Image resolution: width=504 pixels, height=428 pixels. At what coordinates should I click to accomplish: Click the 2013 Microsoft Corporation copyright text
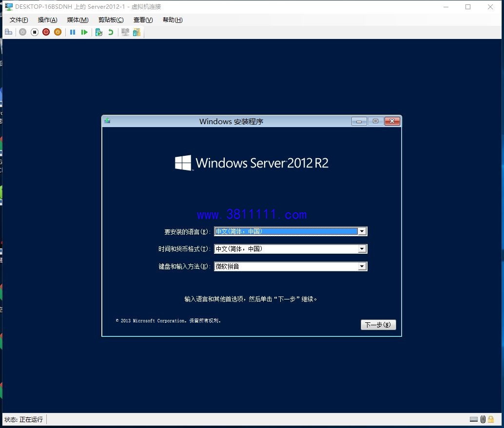click(x=169, y=320)
